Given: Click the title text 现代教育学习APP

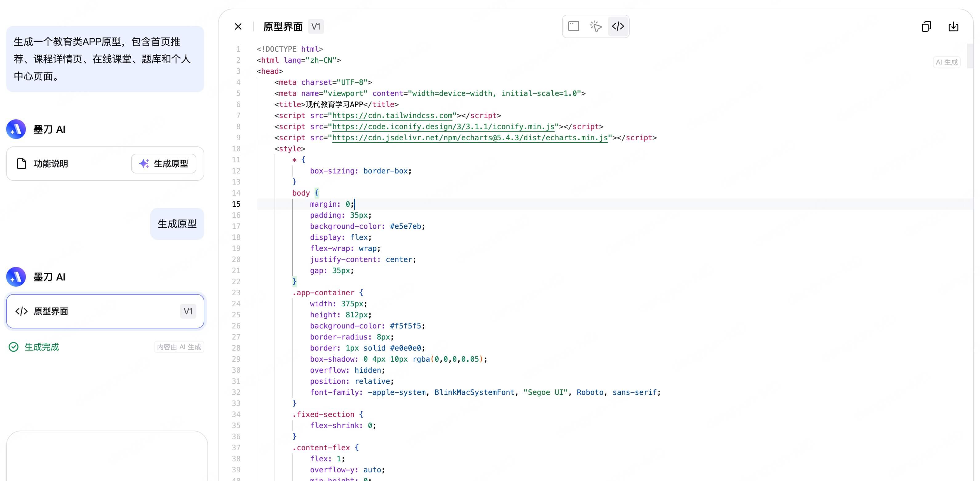Looking at the screenshot, I should click(x=334, y=105).
